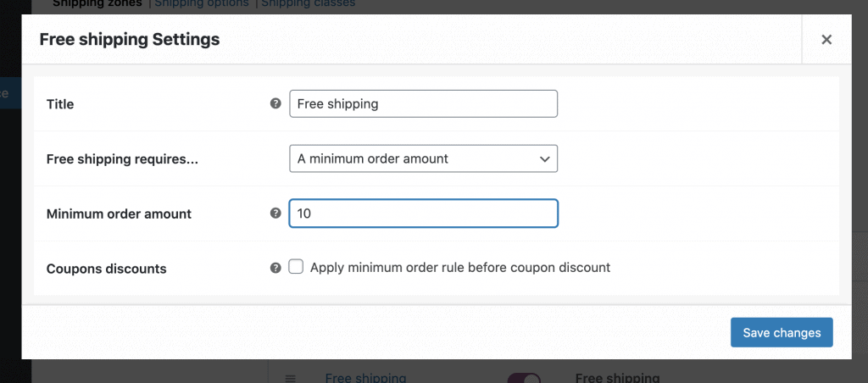Click help icon next to Minimum order amount
The width and height of the screenshot is (868, 383).
(275, 214)
